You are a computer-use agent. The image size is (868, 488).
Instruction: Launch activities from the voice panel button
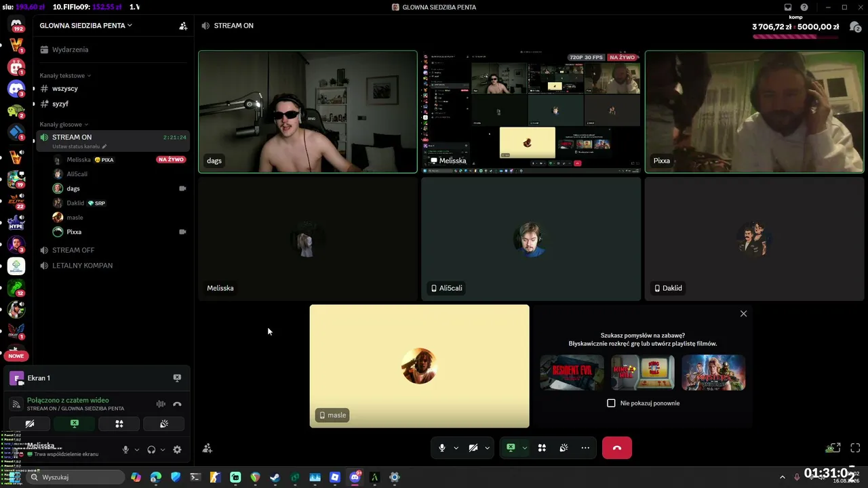click(x=119, y=424)
